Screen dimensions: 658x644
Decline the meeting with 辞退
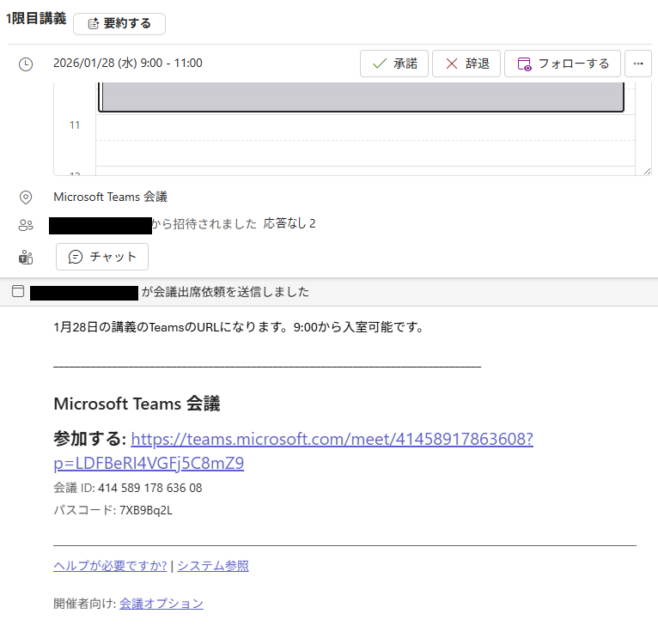[465, 64]
